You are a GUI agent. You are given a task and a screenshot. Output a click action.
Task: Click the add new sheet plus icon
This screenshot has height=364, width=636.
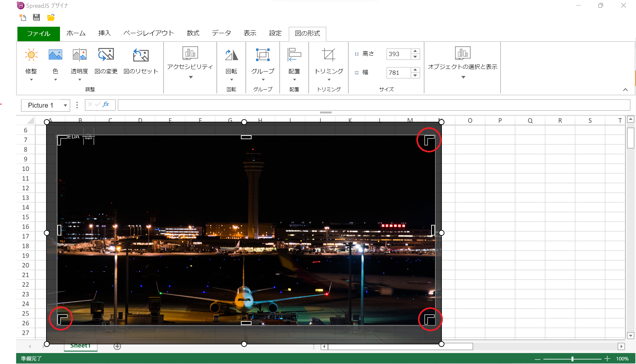117,346
